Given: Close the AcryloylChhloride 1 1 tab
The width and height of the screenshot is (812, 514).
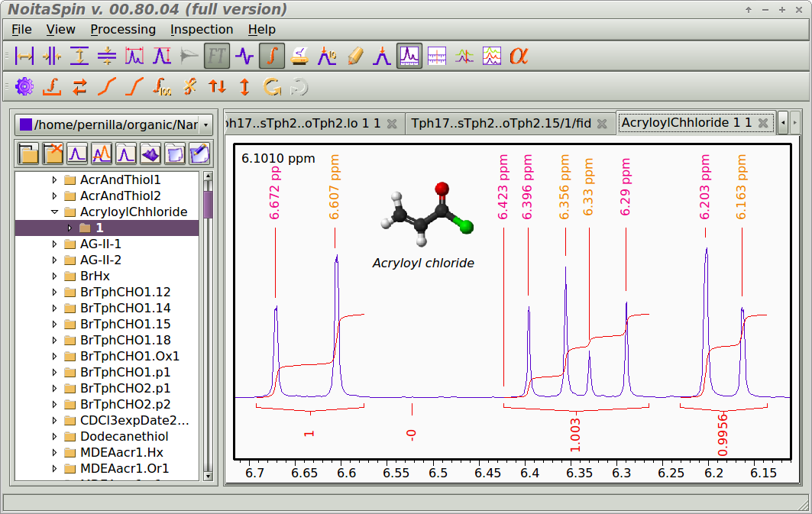Looking at the screenshot, I should [x=762, y=123].
